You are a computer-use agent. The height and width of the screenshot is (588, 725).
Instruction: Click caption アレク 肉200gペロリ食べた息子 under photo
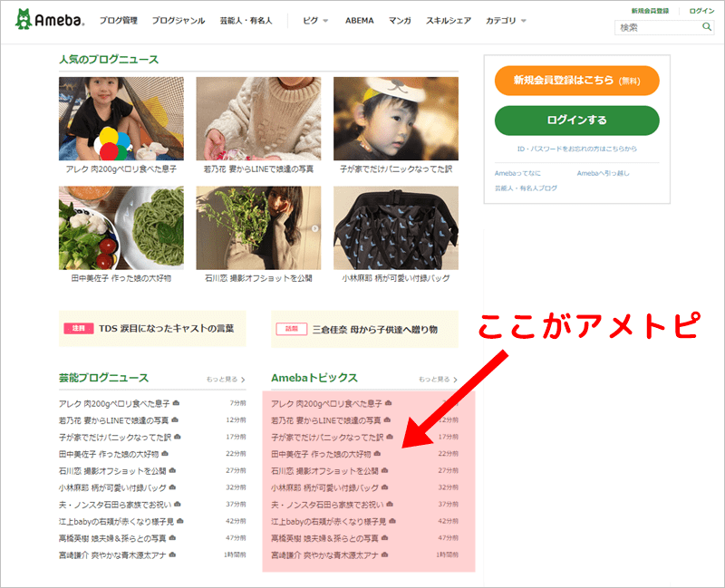121,169
